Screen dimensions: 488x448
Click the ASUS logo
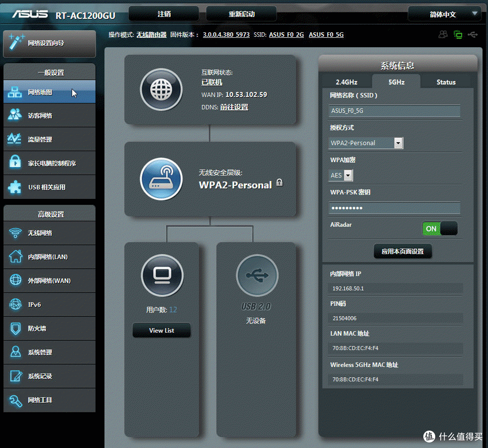point(30,14)
